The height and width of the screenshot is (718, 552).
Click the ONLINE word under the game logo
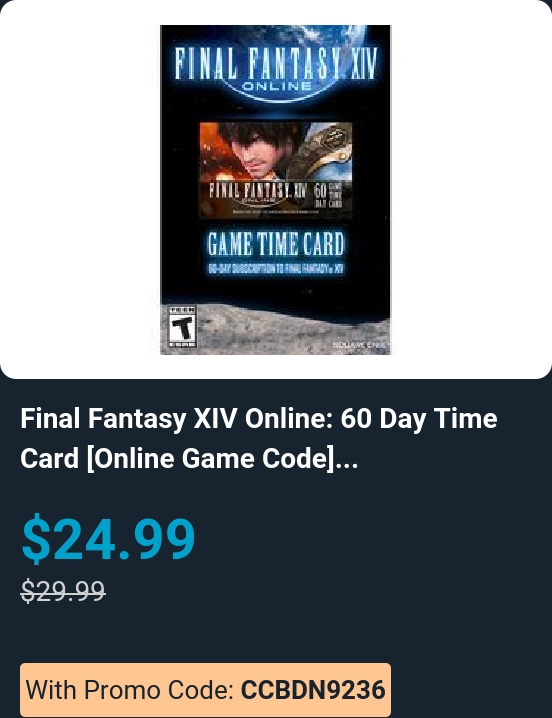[277, 87]
